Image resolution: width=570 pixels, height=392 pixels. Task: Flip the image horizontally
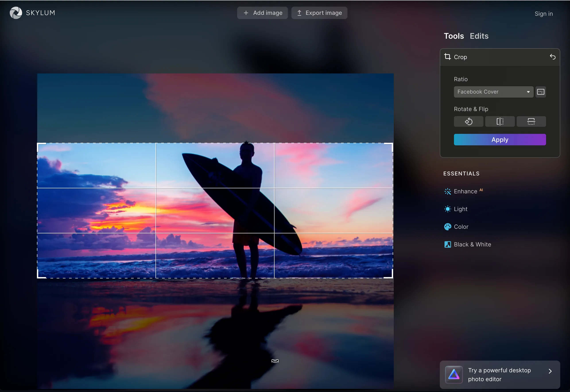point(500,122)
